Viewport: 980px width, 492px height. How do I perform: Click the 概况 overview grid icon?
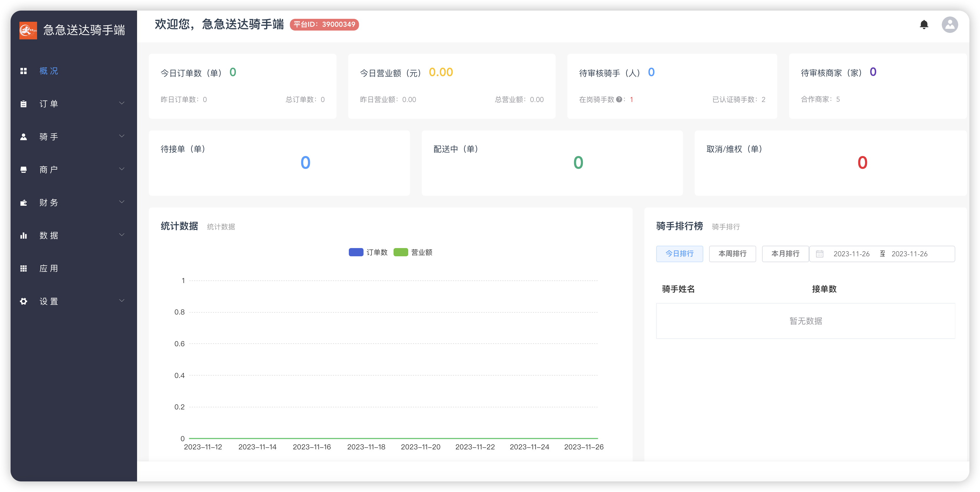click(x=24, y=71)
